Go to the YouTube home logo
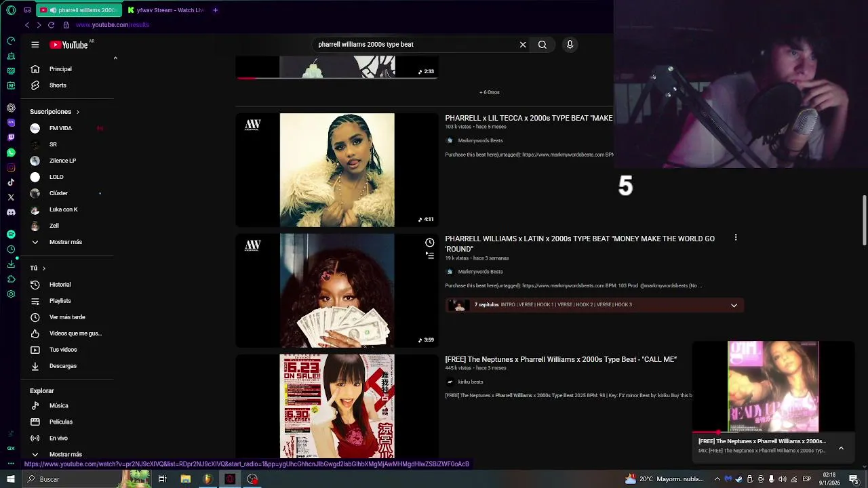868x488 pixels. point(68,45)
